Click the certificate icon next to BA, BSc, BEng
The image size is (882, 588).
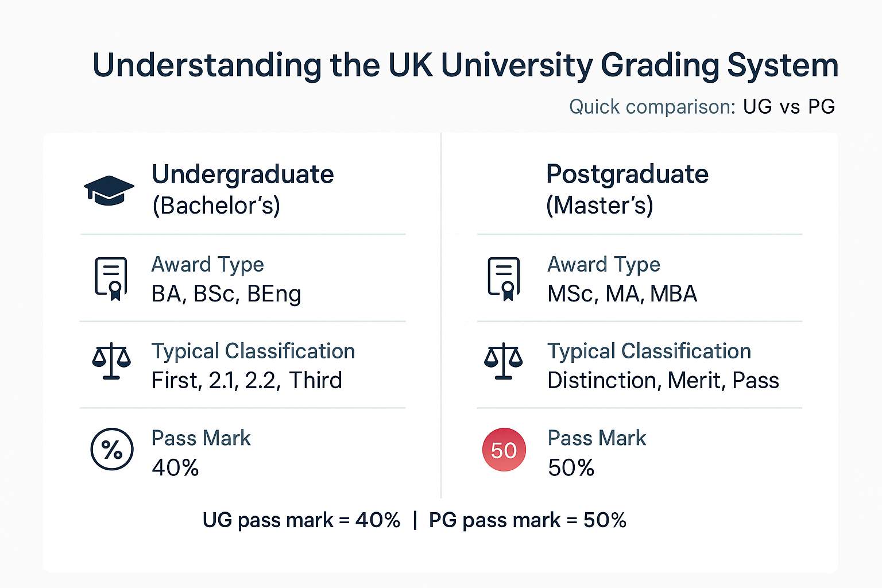tap(111, 279)
